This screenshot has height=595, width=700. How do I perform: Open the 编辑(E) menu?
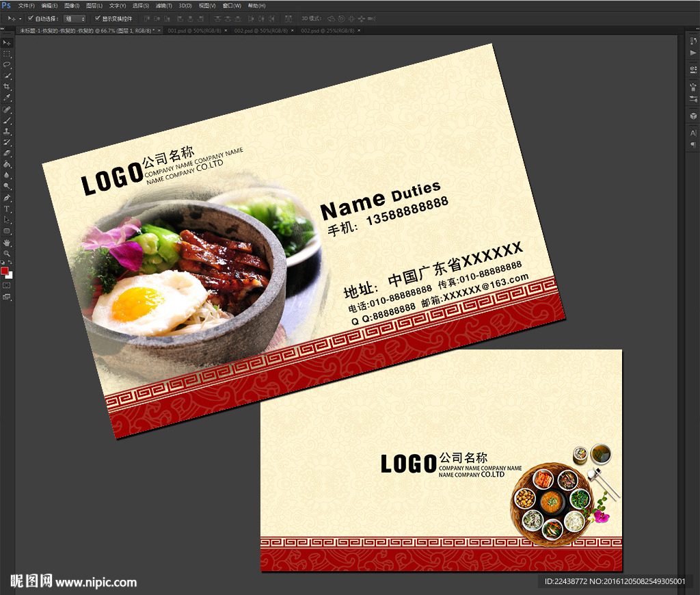point(49,5)
